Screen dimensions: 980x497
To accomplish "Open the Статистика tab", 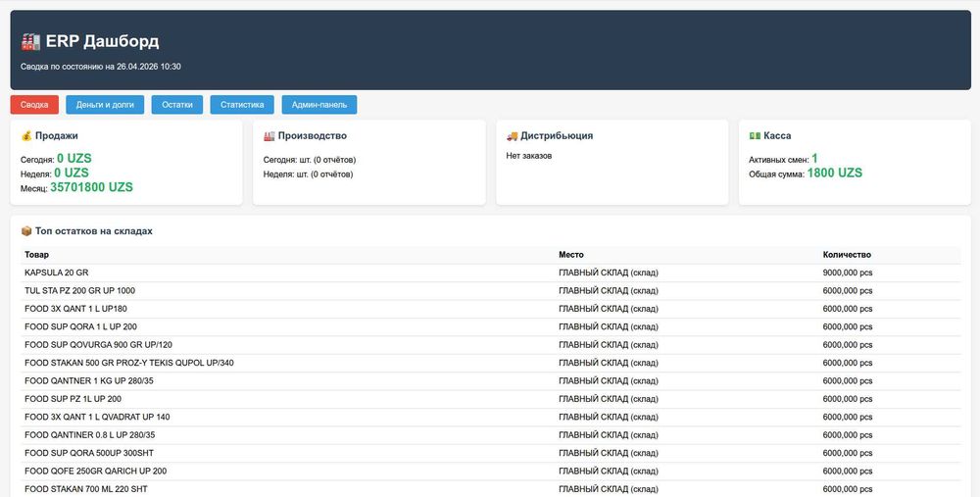I will click(x=242, y=104).
